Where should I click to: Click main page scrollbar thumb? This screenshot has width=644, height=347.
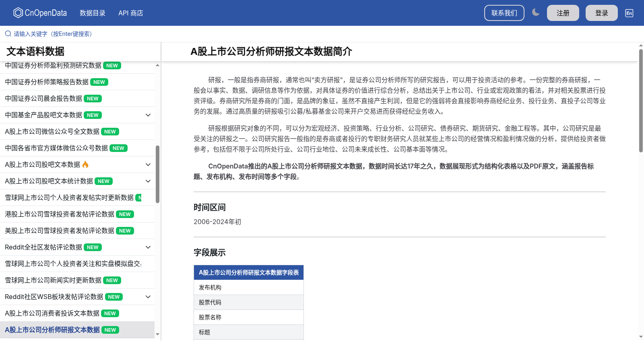click(x=641, y=101)
